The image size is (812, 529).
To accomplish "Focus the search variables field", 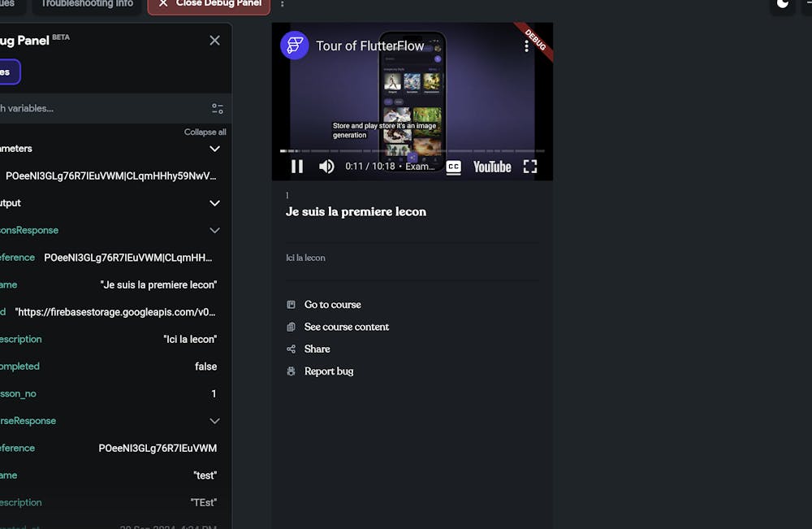I will 104,108.
